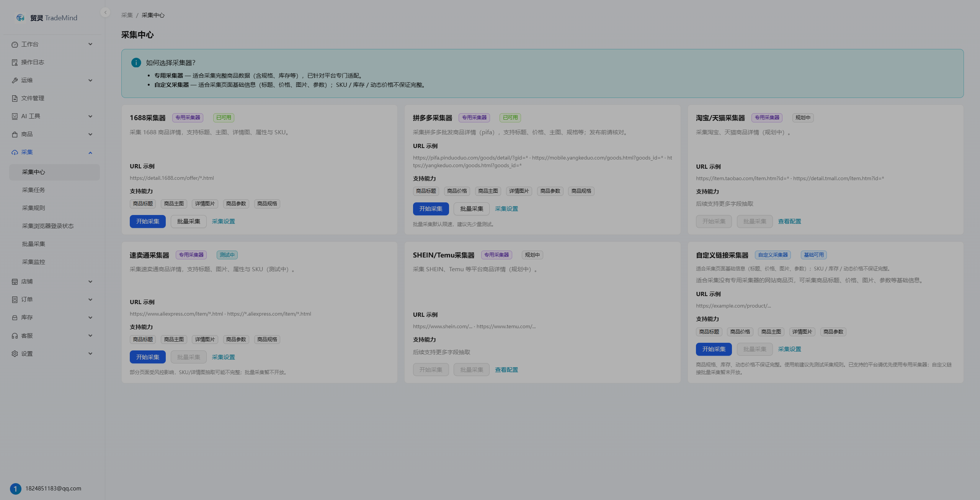
Task: Click the 自定义采集器 tag on 自定义链接采集器 card
Action: pyautogui.click(x=773, y=255)
